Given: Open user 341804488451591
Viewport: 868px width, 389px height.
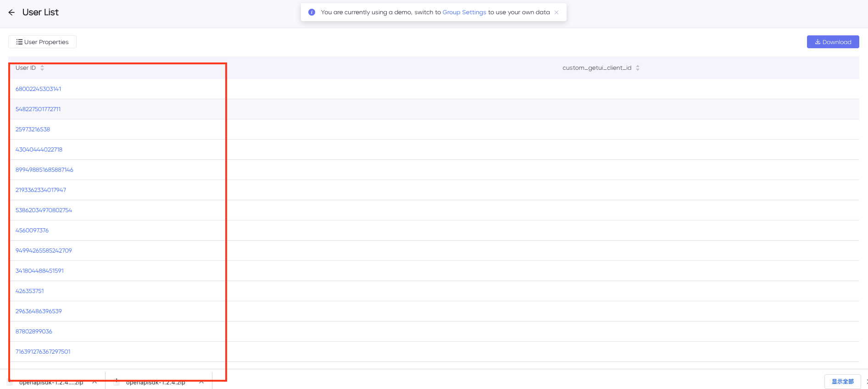Looking at the screenshot, I should (39, 271).
